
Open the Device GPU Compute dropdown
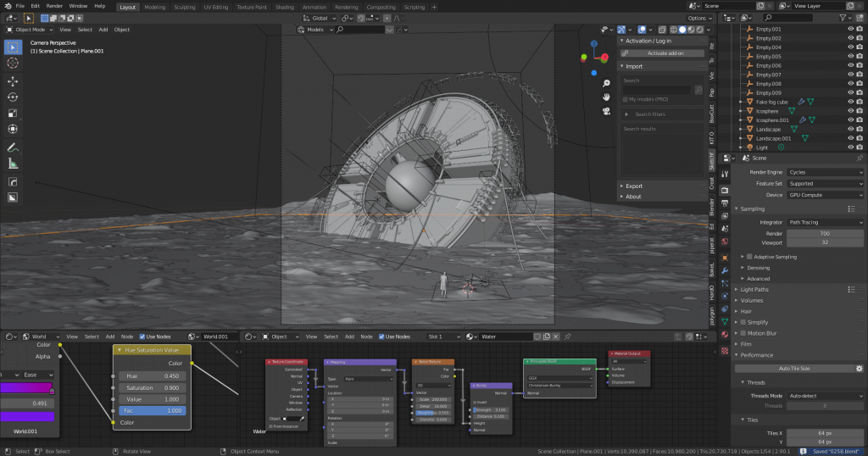(825, 195)
